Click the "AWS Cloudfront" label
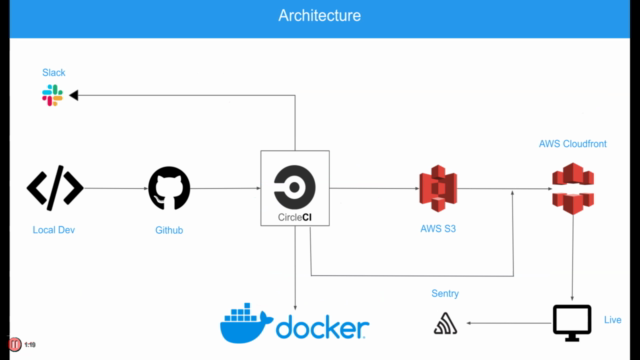Viewport: 640px width, 360px height. click(573, 144)
